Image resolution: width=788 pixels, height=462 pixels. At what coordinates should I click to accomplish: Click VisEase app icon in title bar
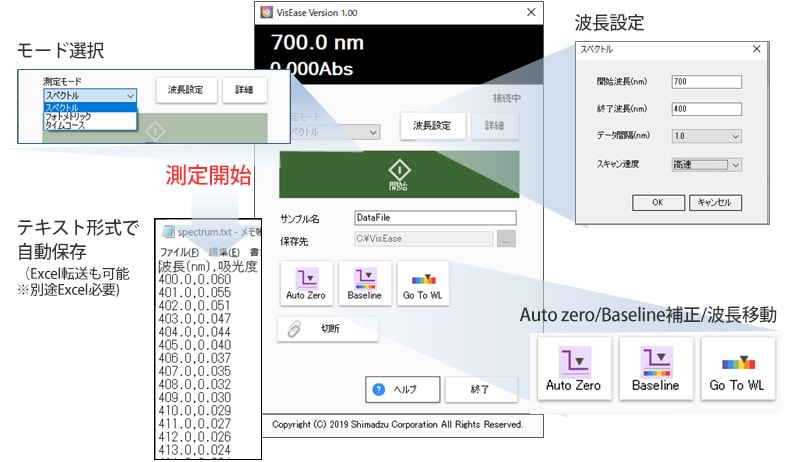pos(266,13)
